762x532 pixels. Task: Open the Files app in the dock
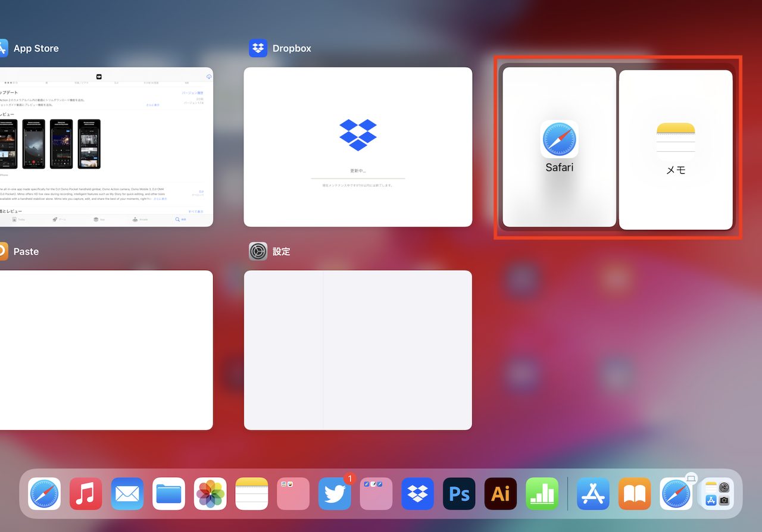tap(168, 493)
